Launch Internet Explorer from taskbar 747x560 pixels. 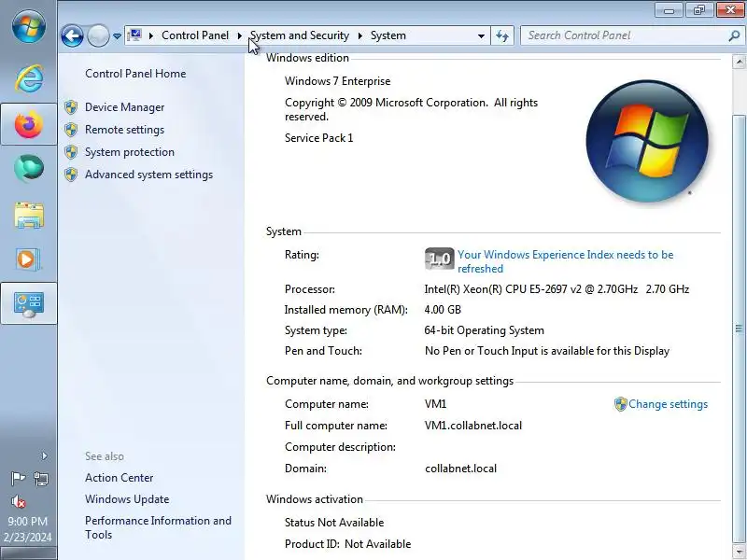tap(29, 78)
